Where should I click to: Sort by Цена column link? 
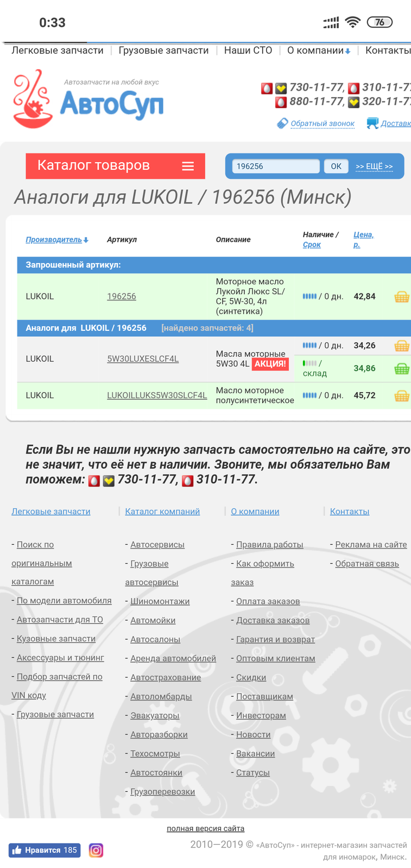(363, 240)
